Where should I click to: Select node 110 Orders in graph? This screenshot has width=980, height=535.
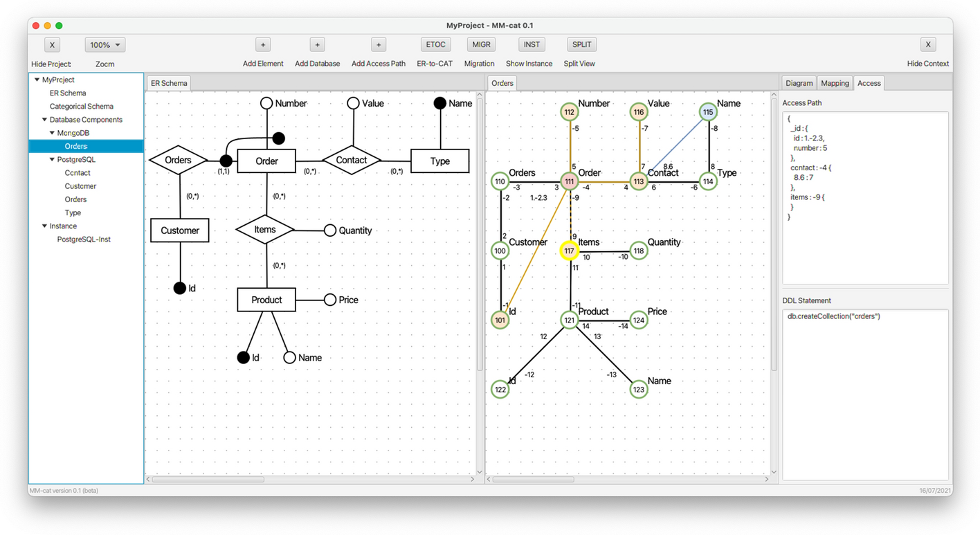pos(500,181)
